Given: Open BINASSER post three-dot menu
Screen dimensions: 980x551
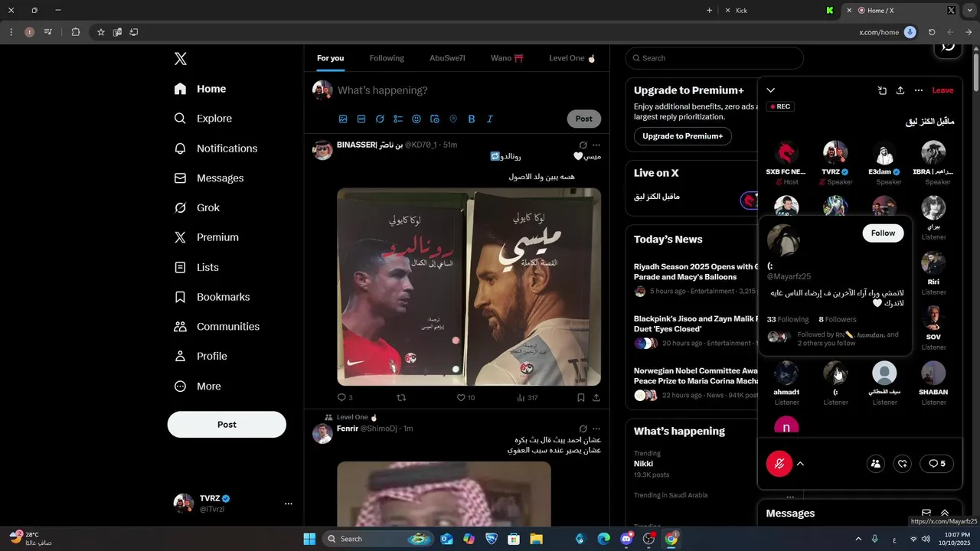Looking at the screenshot, I should point(596,145).
